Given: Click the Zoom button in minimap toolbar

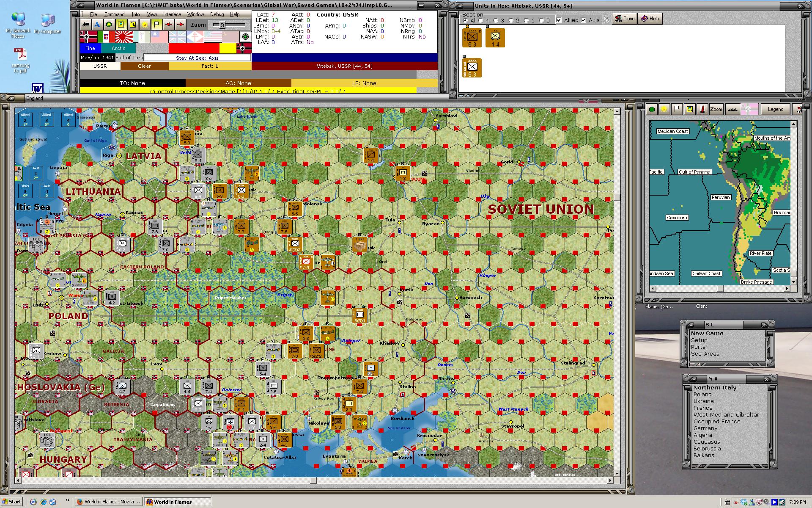Looking at the screenshot, I should pyautogui.click(x=716, y=109).
